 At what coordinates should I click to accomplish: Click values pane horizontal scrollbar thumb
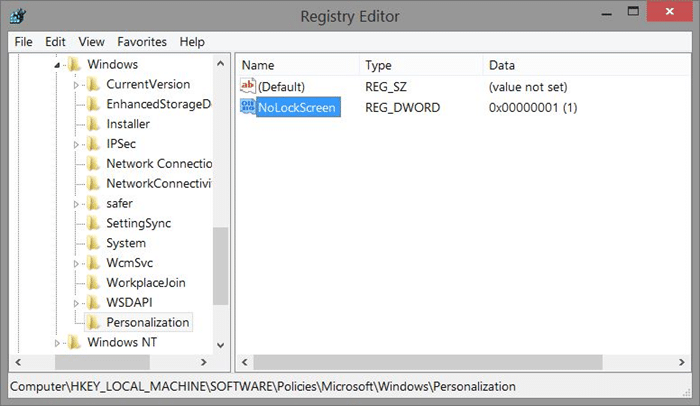tap(428, 362)
